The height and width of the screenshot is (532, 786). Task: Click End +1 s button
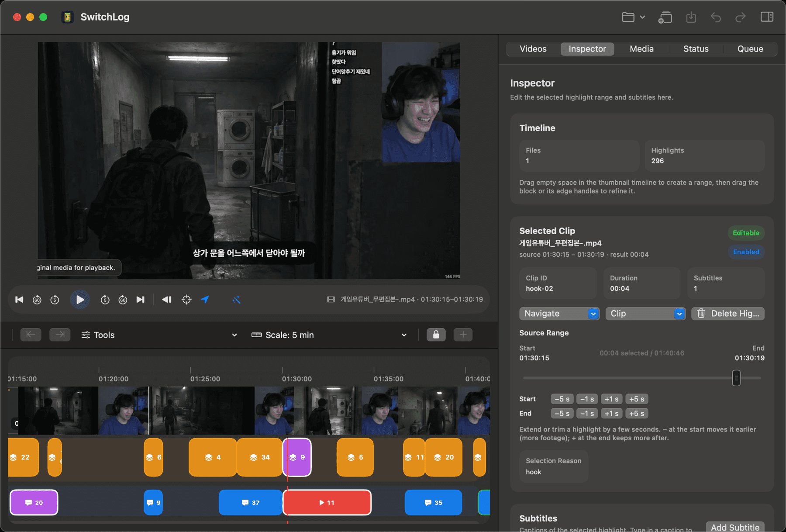[612, 414]
